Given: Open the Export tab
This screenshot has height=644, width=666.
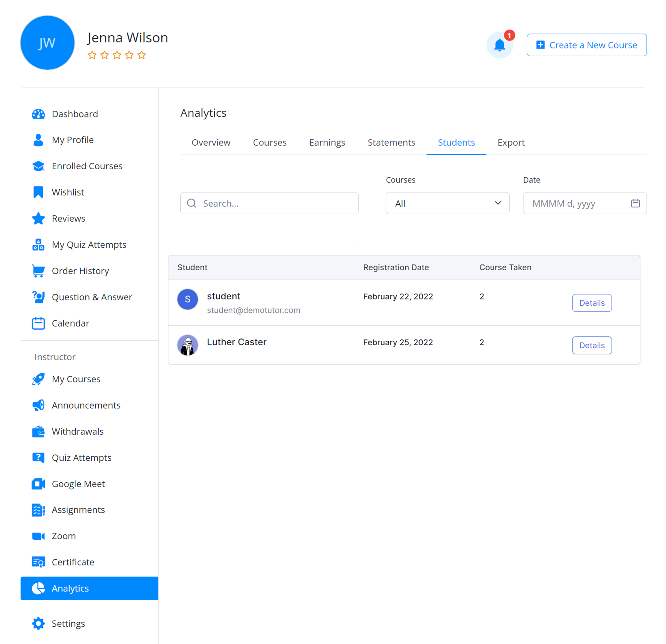Looking at the screenshot, I should [511, 142].
